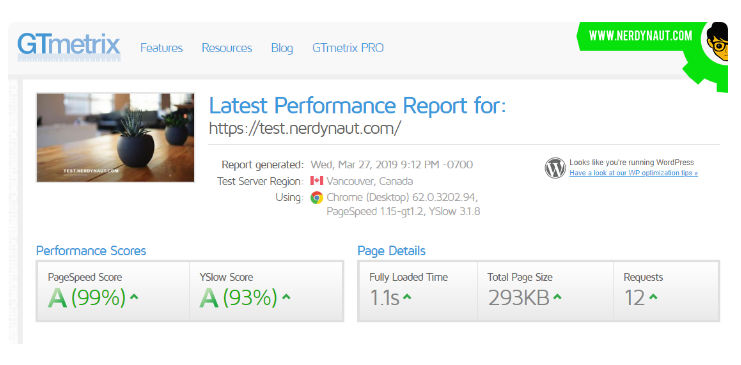This screenshot has width=741, height=365.
Task: Open the Features menu item
Action: point(161,48)
